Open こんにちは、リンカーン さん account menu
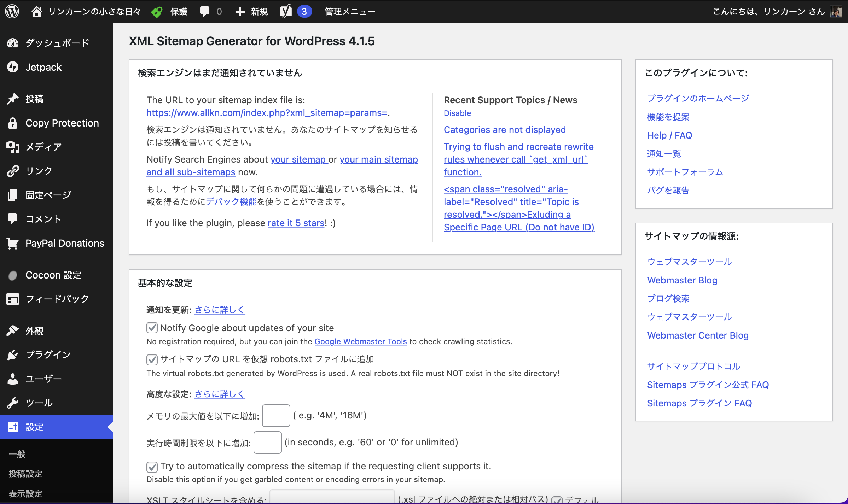Viewport: 848px width, 504px height. tap(769, 12)
